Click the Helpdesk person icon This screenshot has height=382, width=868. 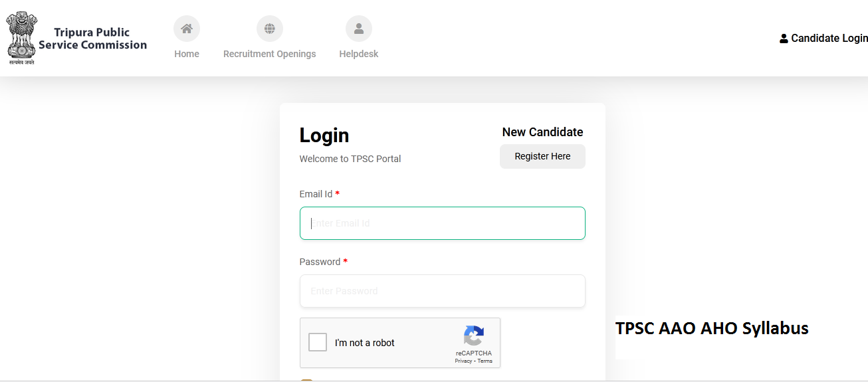coord(359,29)
